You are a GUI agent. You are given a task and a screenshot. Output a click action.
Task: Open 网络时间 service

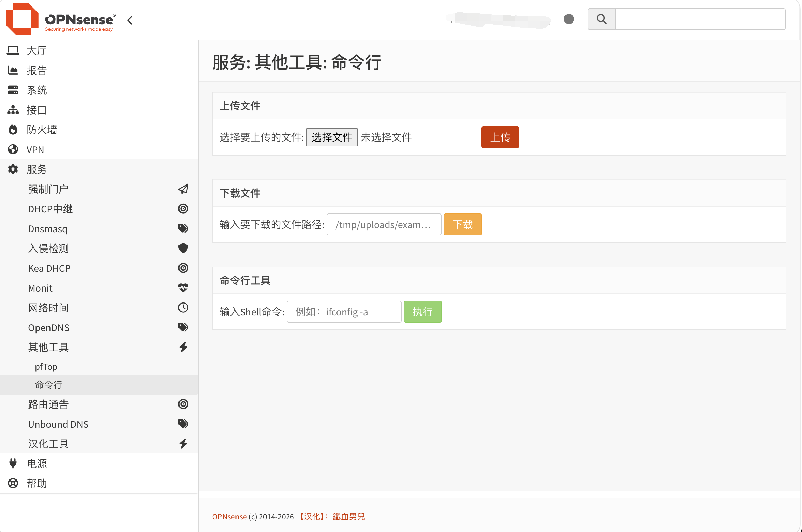[99, 308]
